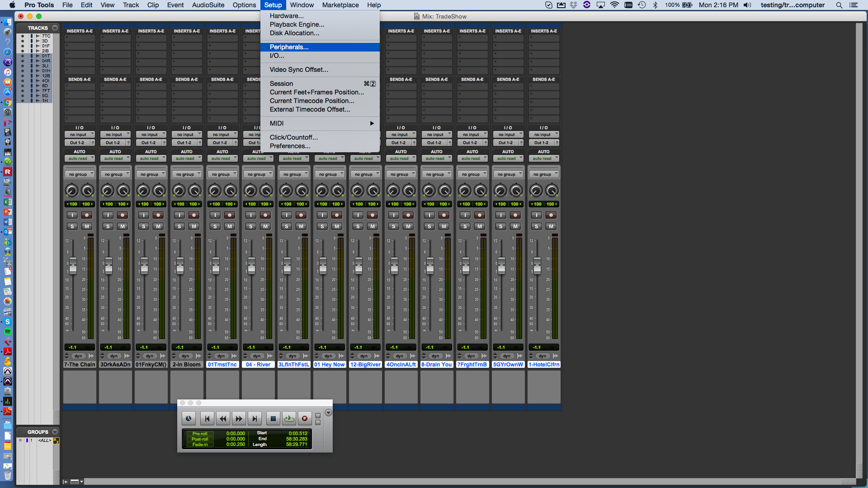Mute the 2-In Bloom track
The width and height of the screenshot is (868, 488).
[194, 226]
